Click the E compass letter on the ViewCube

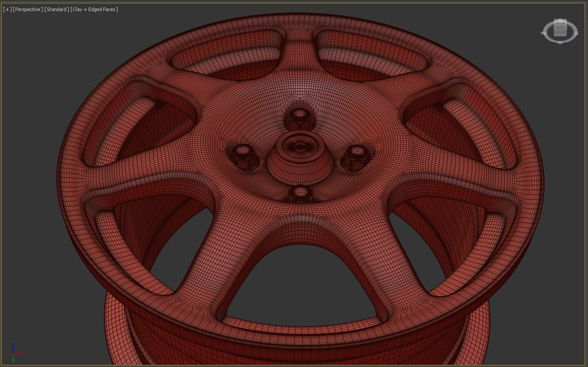(x=577, y=33)
